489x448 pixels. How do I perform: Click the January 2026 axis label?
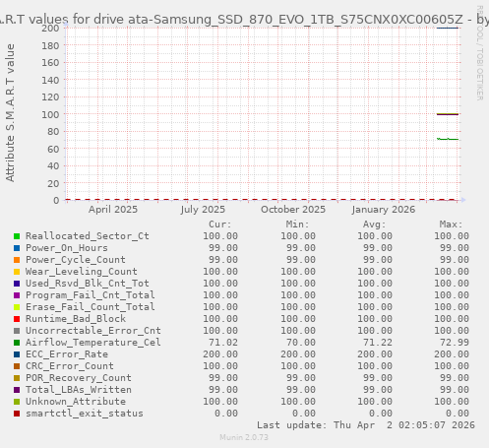tap(384, 210)
